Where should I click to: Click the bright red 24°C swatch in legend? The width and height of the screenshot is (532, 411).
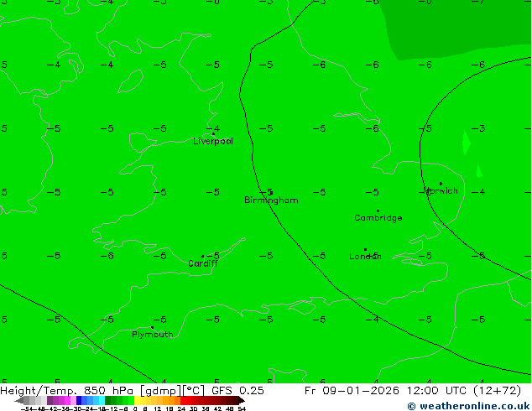(x=183, y=400)
